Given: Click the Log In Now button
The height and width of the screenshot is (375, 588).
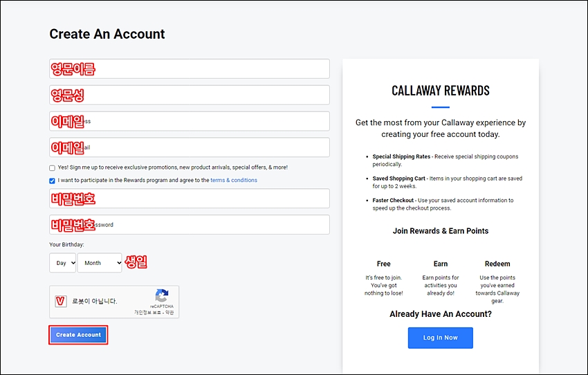Looking at the screenshot, I should (440, 338).
